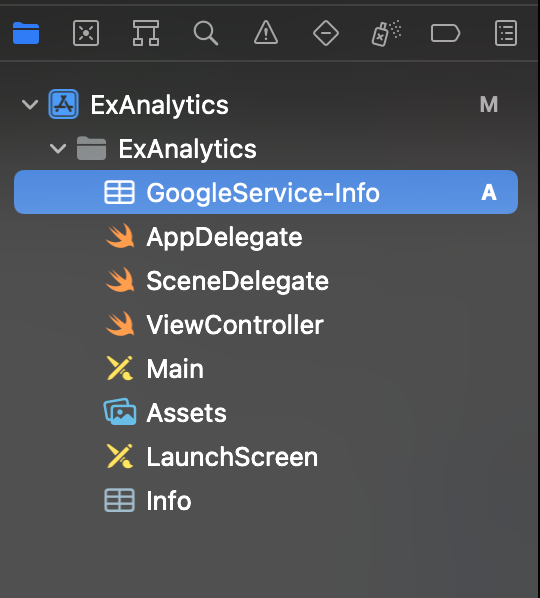Image resolution: width=540 pixels, height=598 pixels.
Task: Click the ExAnalytics app project icon
Action: [x=64, y=104]
